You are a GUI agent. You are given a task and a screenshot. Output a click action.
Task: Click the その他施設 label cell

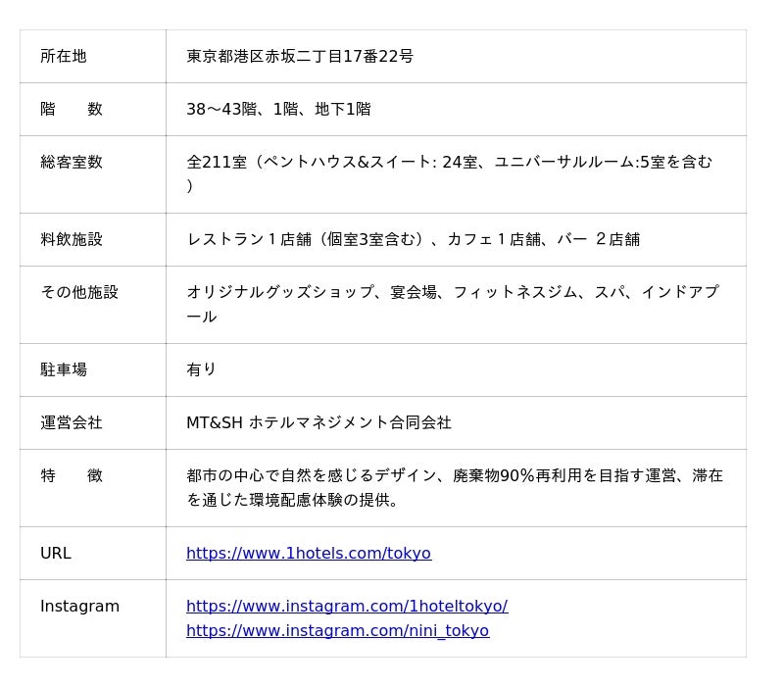[x=93, y=305]
